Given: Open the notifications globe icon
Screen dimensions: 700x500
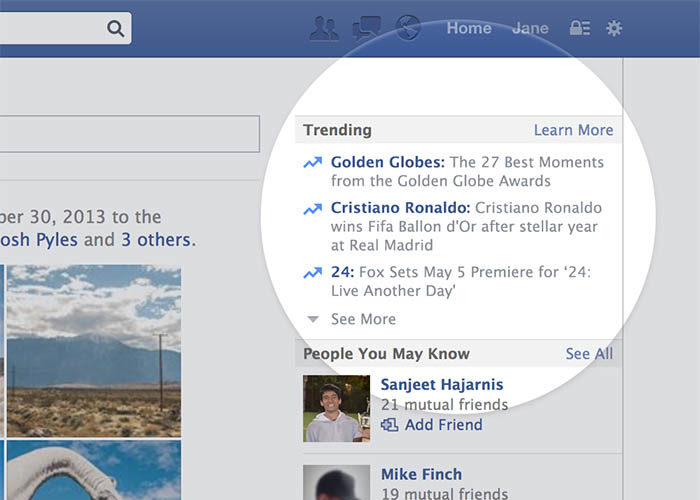Looking at the screenshot, I should (x=407, y=28).
